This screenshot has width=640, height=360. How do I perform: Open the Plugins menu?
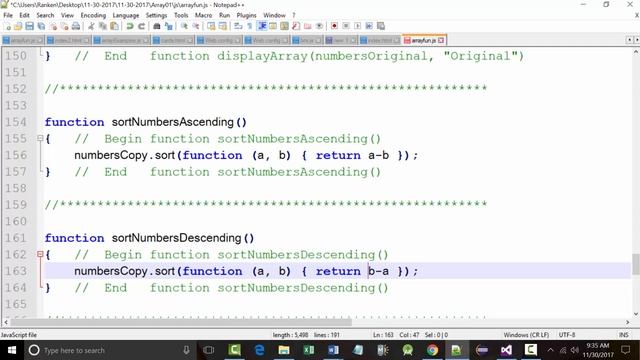(247, 15)
